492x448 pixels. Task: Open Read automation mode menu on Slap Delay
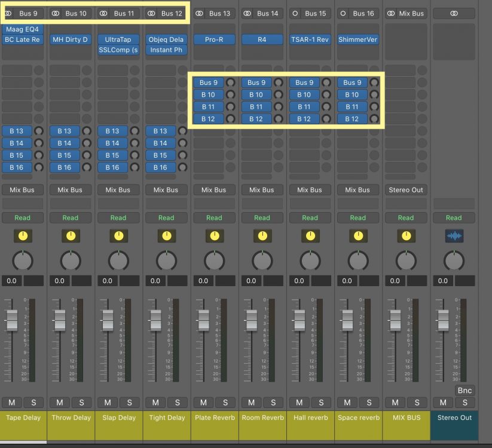point(118,217)
